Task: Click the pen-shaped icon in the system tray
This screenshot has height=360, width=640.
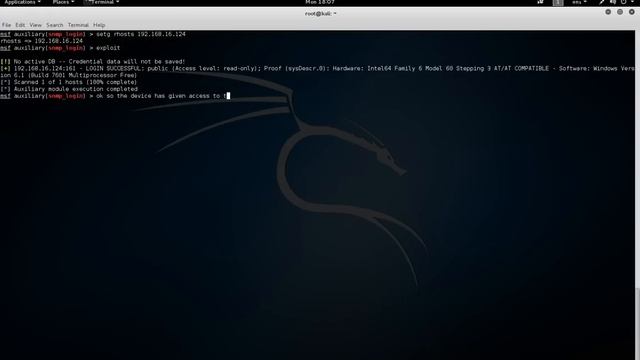Action: (x=602, y=2)
